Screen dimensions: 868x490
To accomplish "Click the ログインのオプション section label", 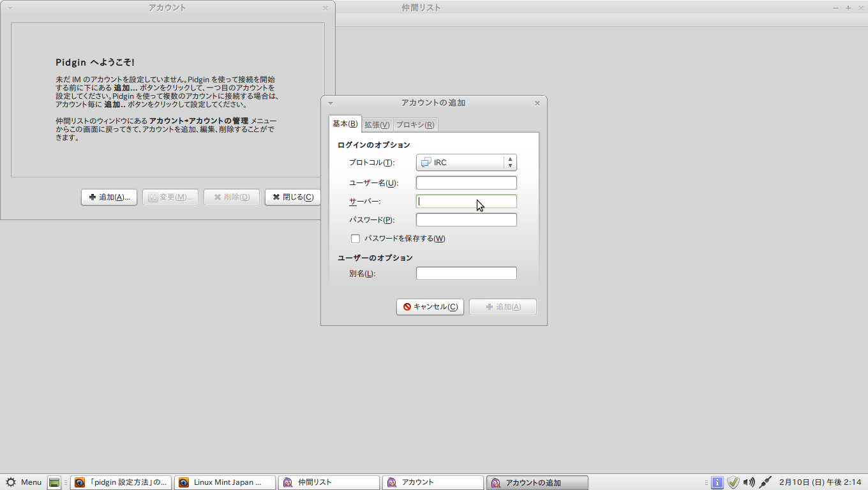I will coord(374,145).
